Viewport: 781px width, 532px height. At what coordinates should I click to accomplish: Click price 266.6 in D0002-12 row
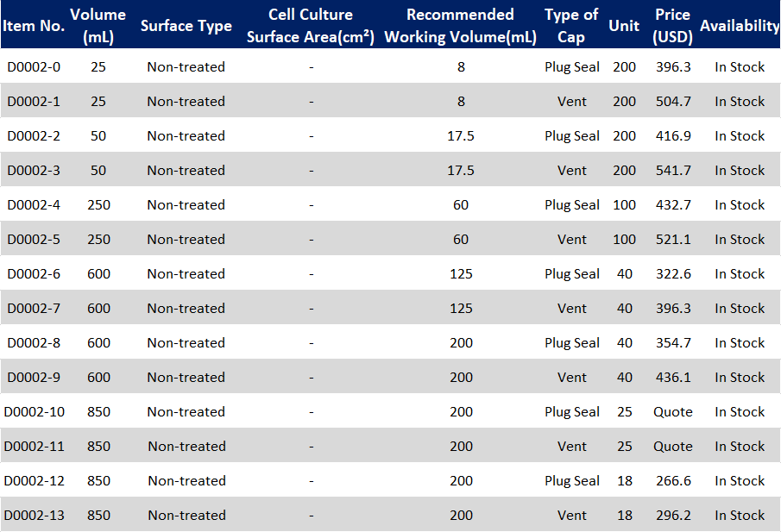[673, 481]
